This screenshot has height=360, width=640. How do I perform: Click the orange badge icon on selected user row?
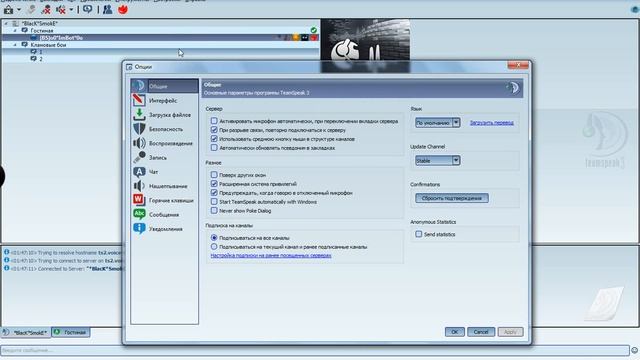point(296,38)
